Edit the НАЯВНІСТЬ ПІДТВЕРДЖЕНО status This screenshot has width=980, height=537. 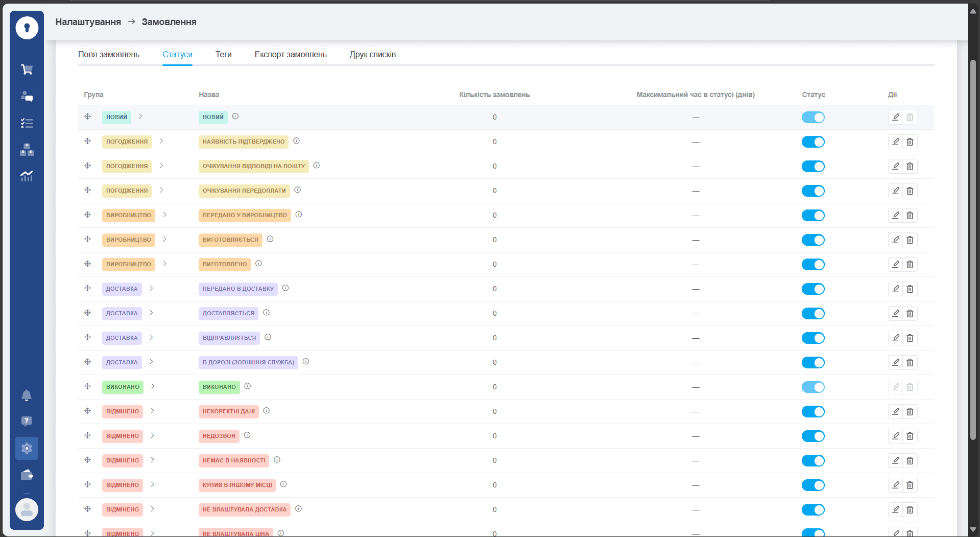coord(895,142)
